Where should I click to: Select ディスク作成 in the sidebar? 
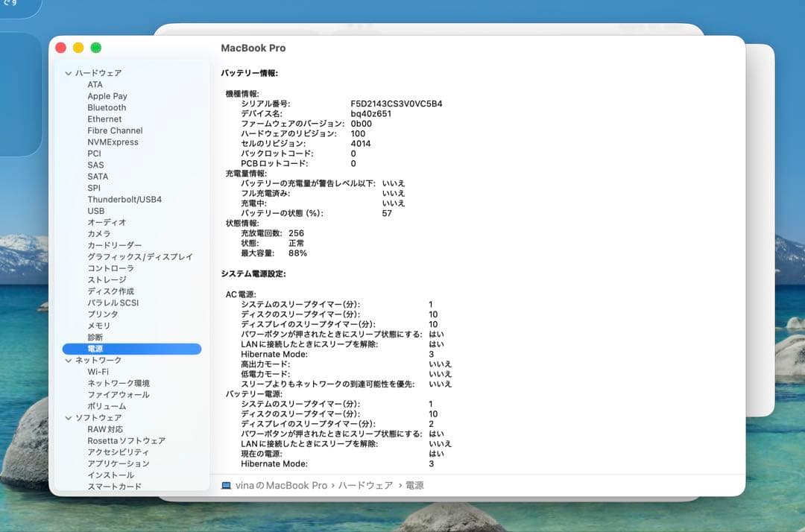click(111, 291)
